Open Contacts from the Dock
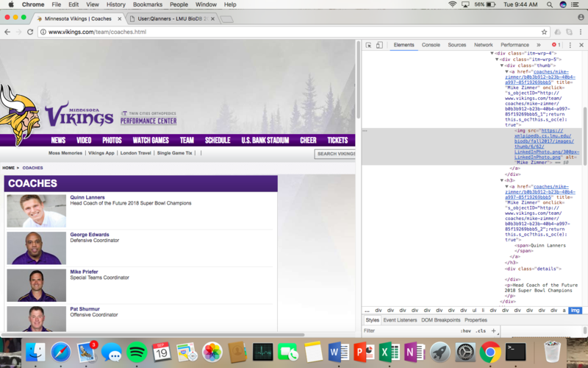The image size is (588, 368). 237,353
